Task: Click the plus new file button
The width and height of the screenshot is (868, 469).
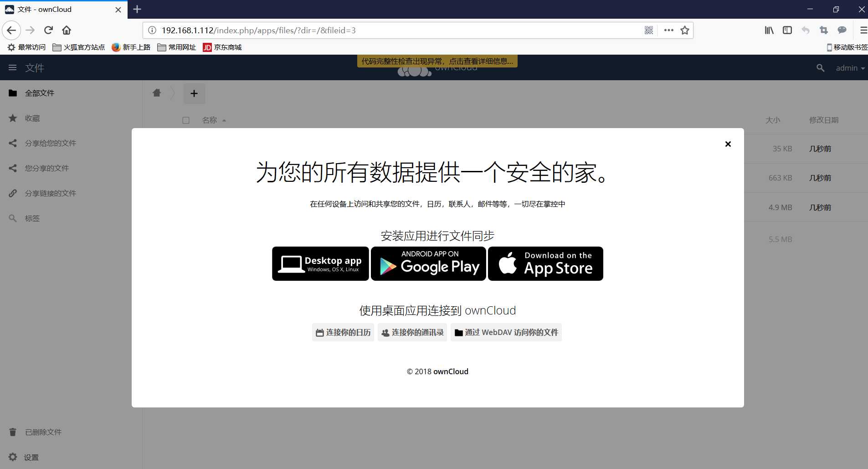Action: click(194, 93)
